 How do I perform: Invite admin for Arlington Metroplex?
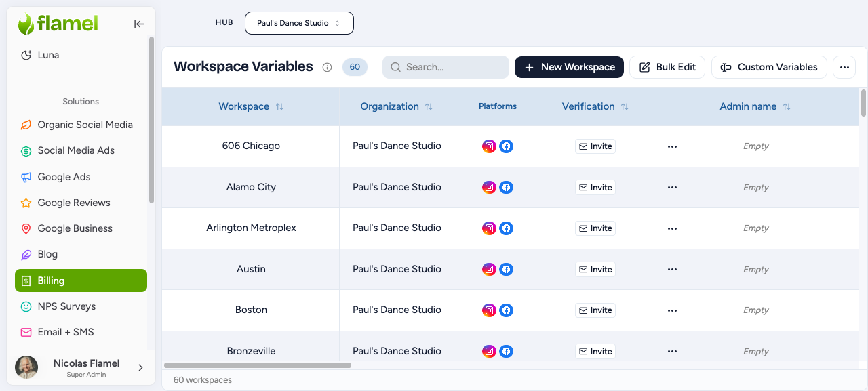pyautogui.click(x=595, y=228)
